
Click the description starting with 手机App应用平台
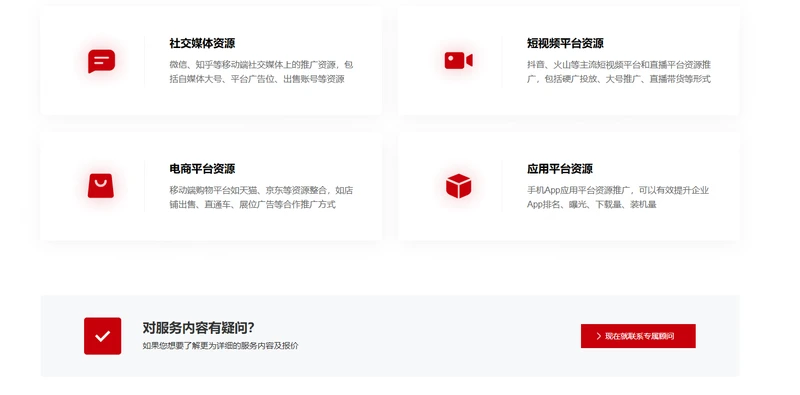point(618,198)
